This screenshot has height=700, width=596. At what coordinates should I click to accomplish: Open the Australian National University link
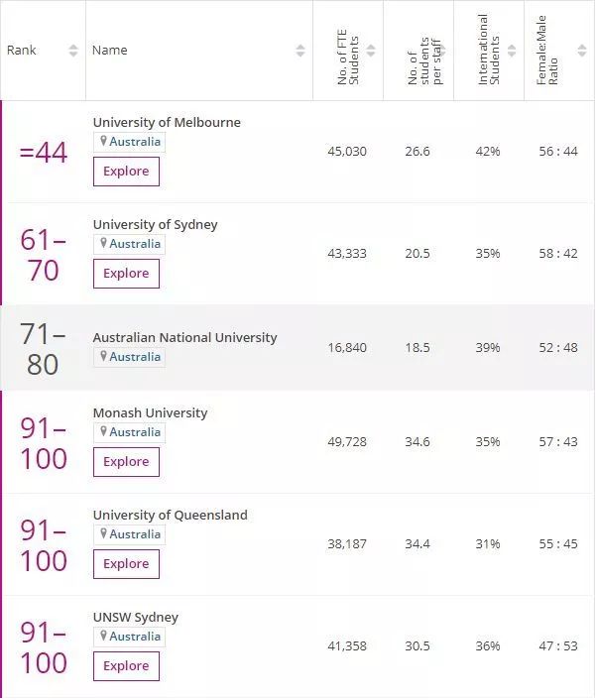184,337
